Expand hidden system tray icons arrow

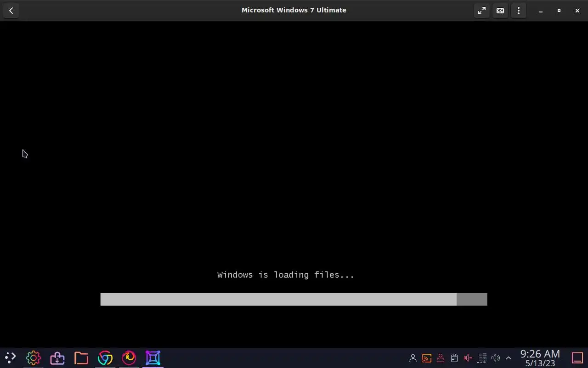point(509,358)
